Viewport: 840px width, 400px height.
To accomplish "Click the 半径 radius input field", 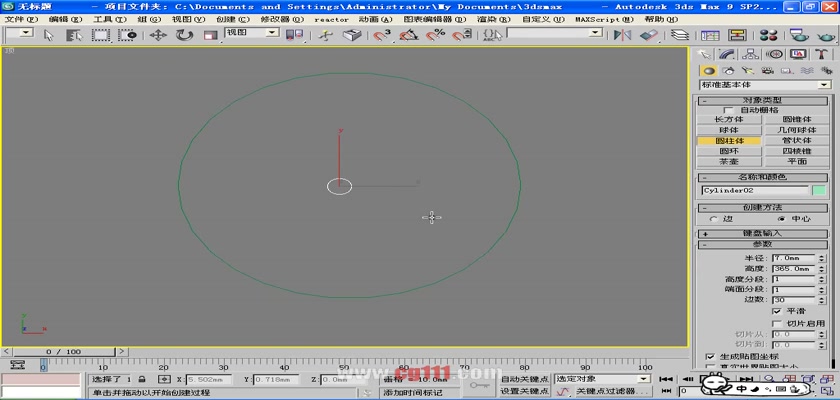I will pos(794,258).
